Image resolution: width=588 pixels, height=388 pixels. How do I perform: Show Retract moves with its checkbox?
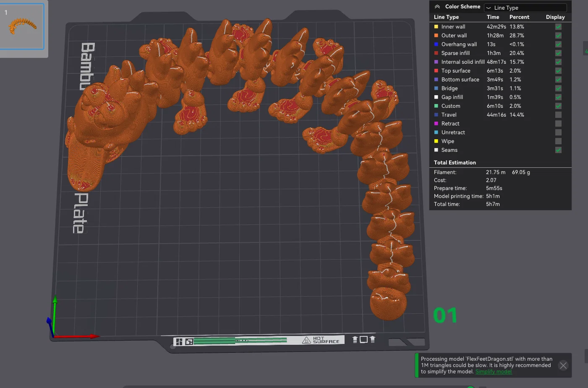(x=558, y=124)
